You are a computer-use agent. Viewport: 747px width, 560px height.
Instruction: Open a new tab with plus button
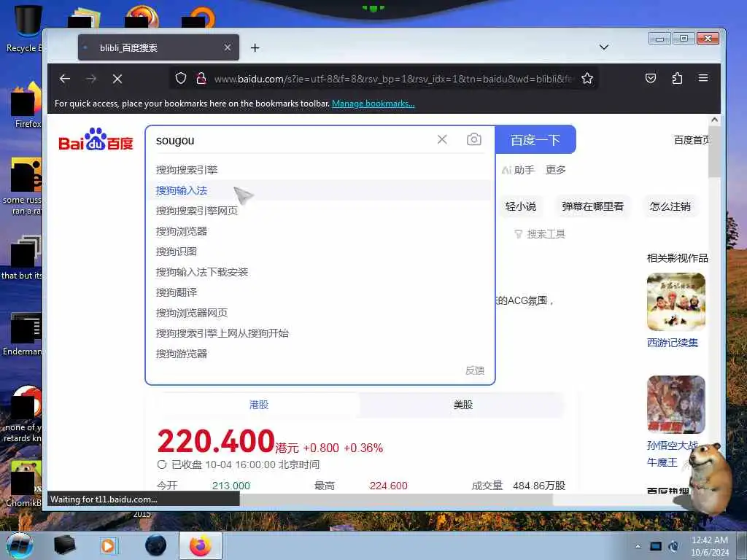coord(255,47)
